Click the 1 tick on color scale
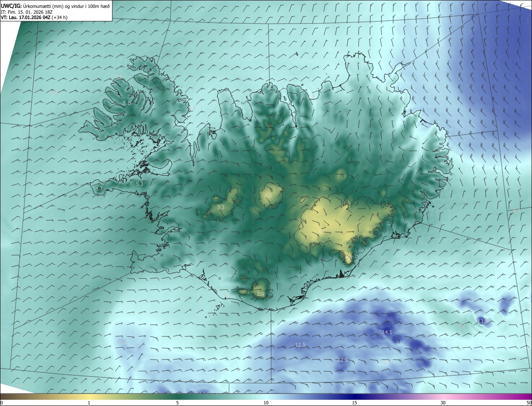 pyautogui.click(x=89, y=403)
